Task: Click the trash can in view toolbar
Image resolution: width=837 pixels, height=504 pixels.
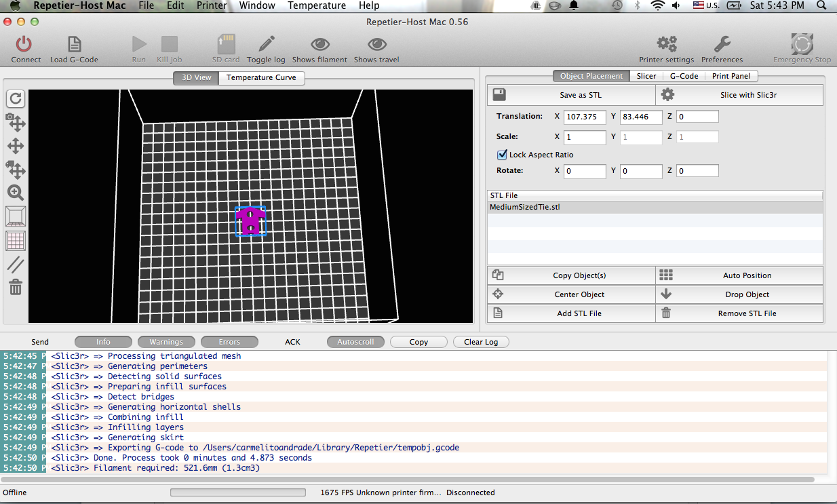Action: [x=16, y=288]
